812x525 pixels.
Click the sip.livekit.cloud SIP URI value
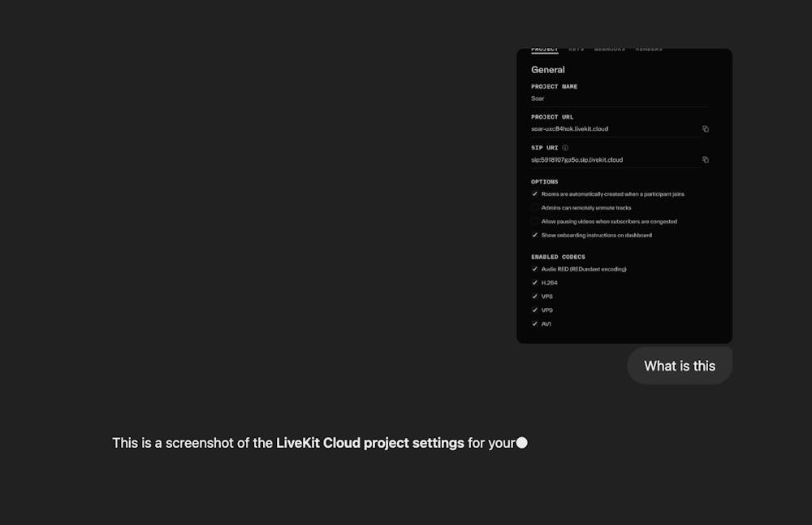tap(577, 160)
